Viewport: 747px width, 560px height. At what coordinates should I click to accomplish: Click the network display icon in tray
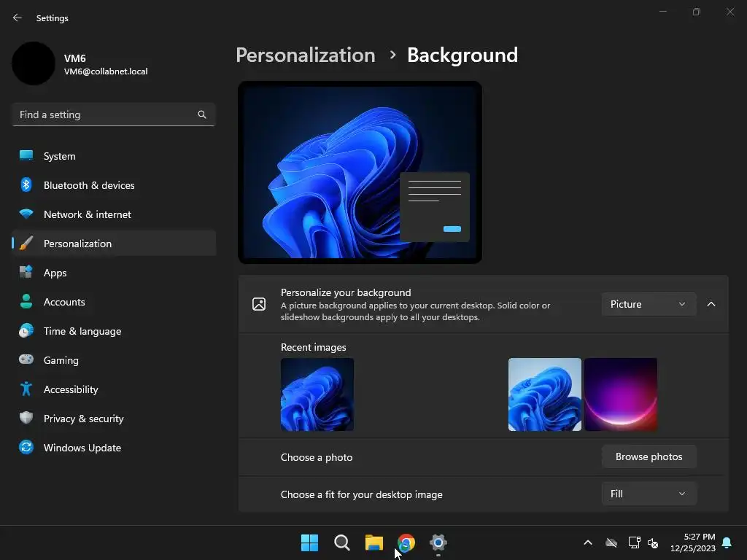click(x=634, y=542)
